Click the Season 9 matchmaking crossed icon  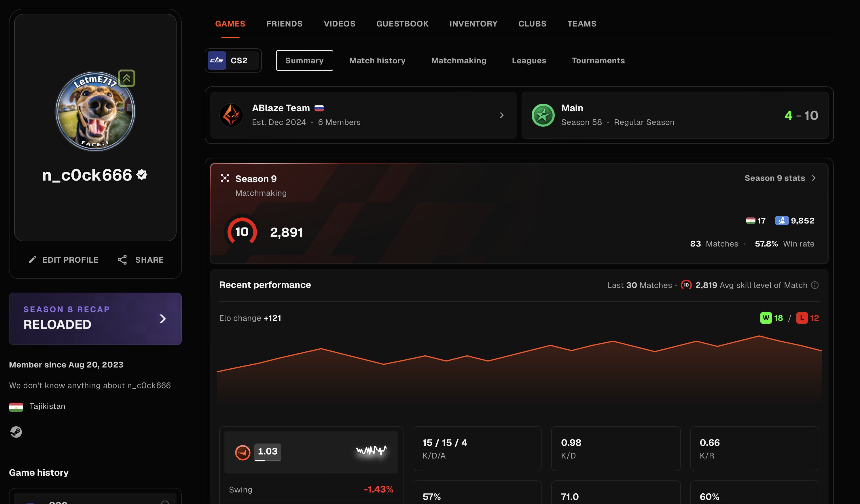click(x=225, y=178)
